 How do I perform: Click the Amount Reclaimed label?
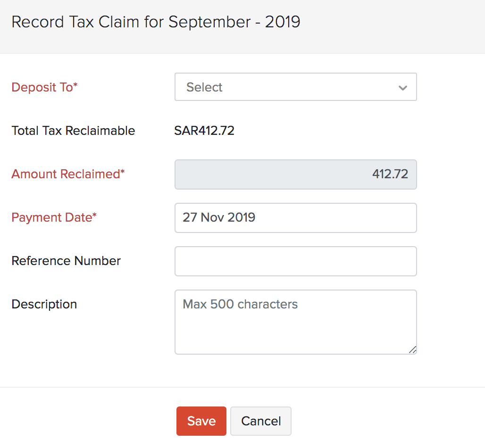click(x=67, y=174)
